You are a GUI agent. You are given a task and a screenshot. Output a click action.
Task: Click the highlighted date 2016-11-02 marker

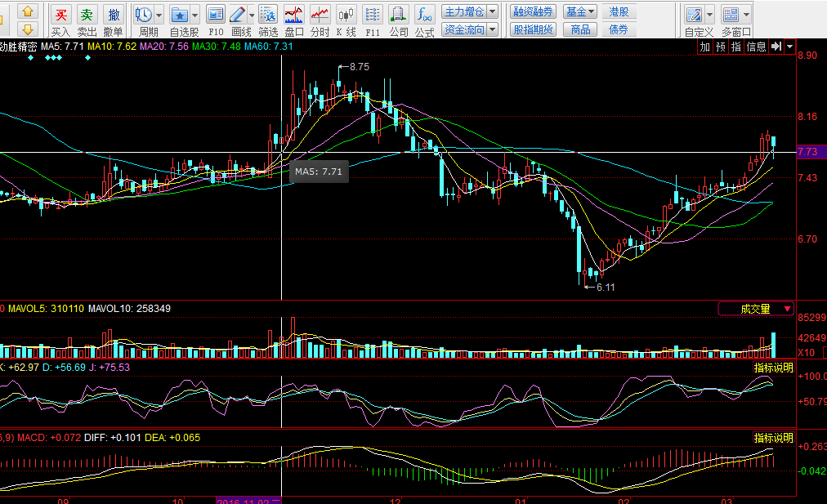point(249,501)
